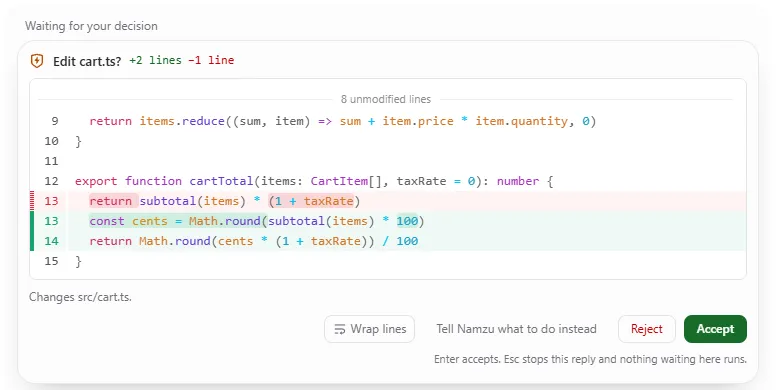Viewport: 780px width, 390px height.
Task: Click the added 'const cents = Math.round' code
Action: [x=175, y=221]
